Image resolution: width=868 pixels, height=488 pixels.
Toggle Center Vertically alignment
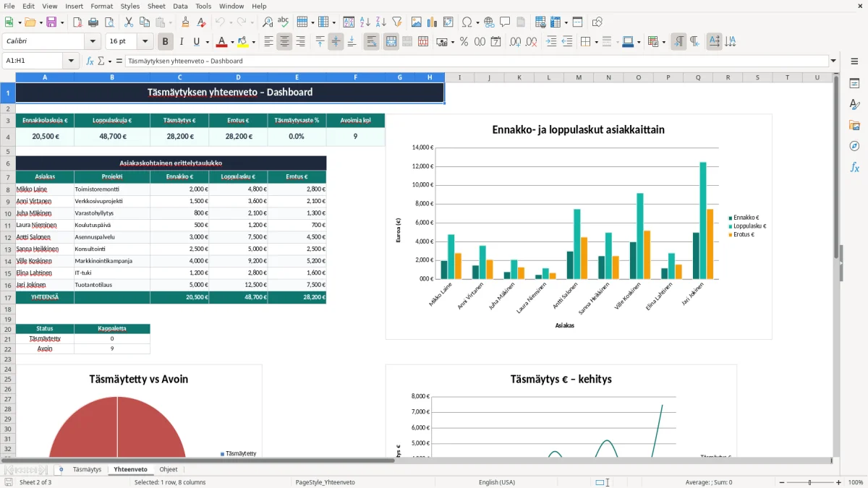[336, 42]
